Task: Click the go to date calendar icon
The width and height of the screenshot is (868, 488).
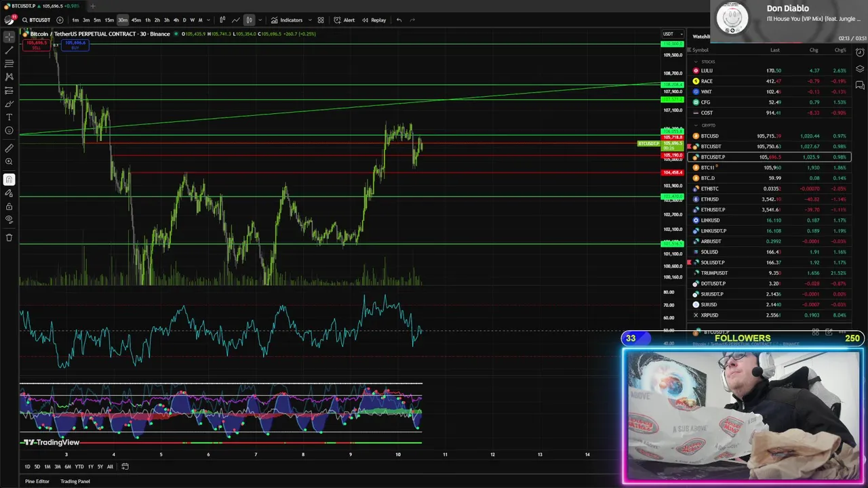Action: pos(125,466)
